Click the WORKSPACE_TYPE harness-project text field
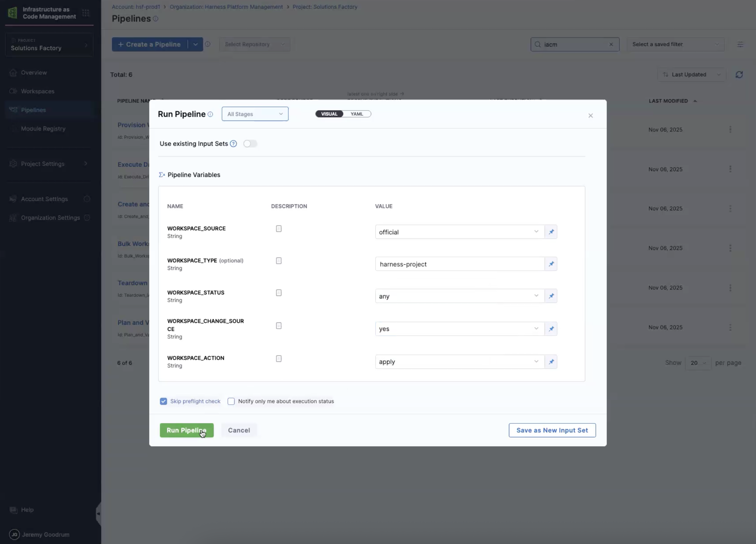 point(459,264)
